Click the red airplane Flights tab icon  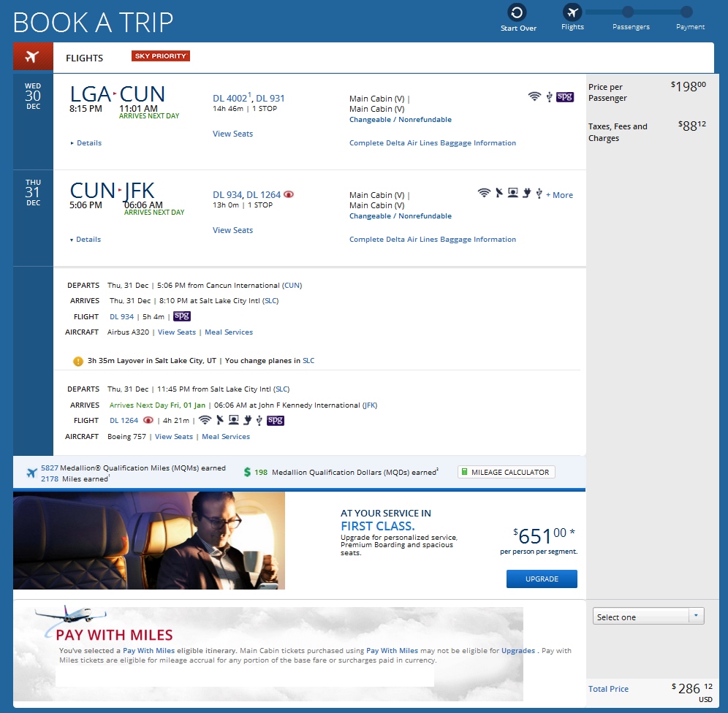[33, 56]
